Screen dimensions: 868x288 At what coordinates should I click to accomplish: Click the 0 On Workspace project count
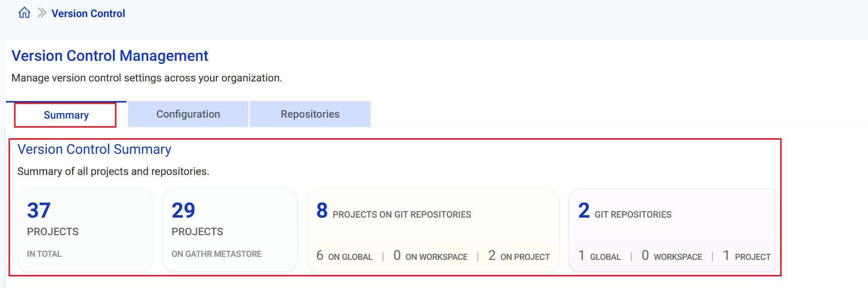coord(430,256)
